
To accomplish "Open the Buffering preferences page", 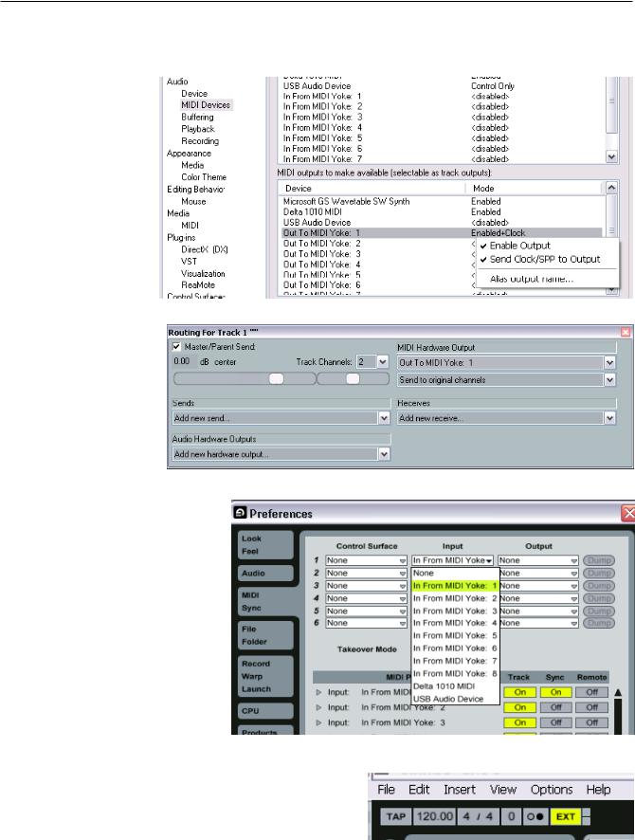I will [197, 117].
